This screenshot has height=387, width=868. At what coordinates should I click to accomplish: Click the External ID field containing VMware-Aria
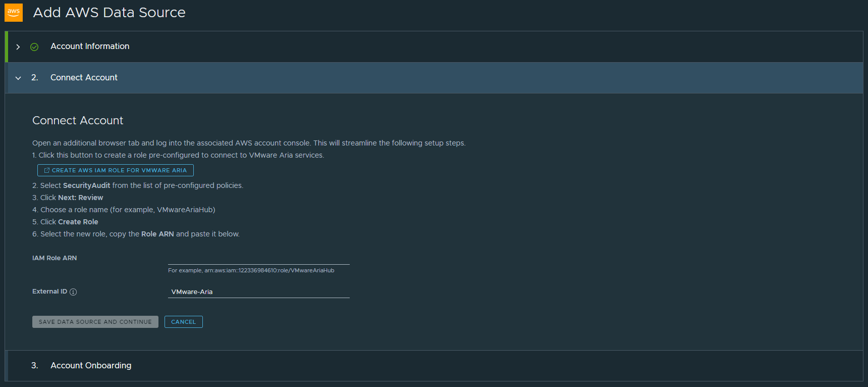point(259,292)
